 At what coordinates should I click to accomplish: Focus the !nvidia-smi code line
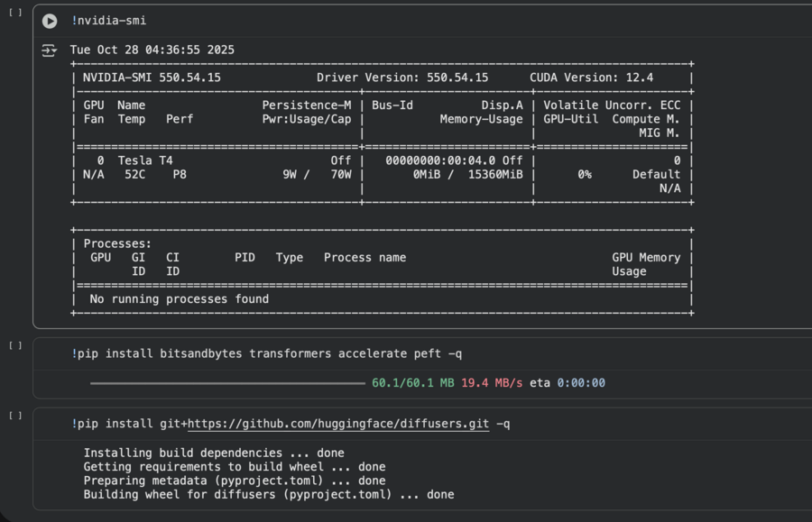[x=108, y=21]
